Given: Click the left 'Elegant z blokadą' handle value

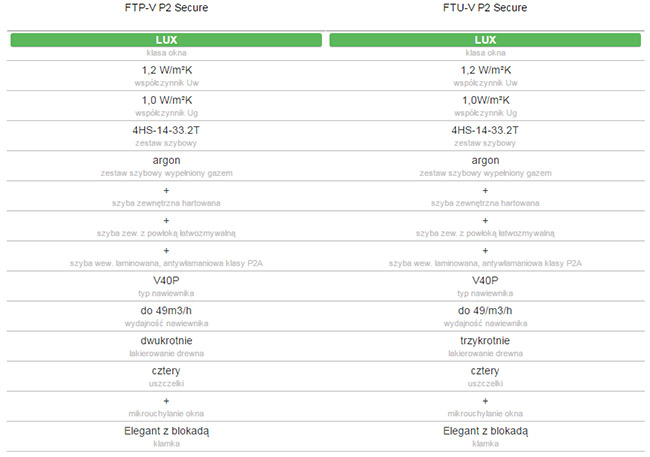Looking at the screenshot, I should 166,431.
